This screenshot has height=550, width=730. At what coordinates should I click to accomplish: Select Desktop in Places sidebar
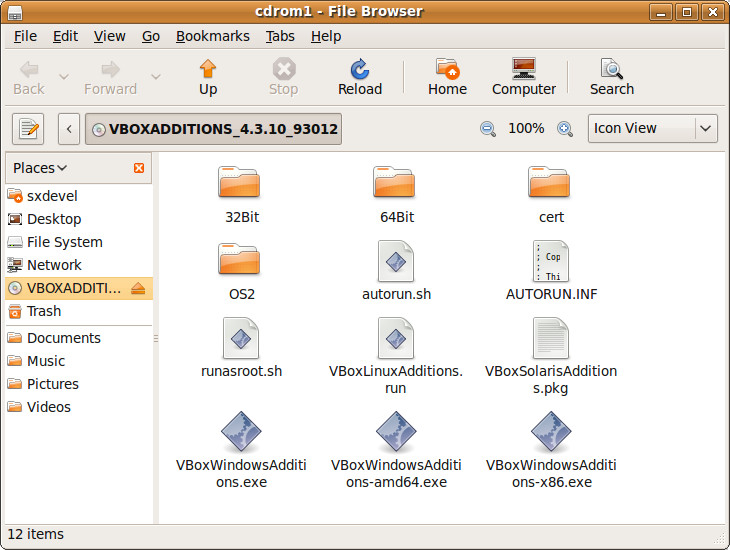78,219
